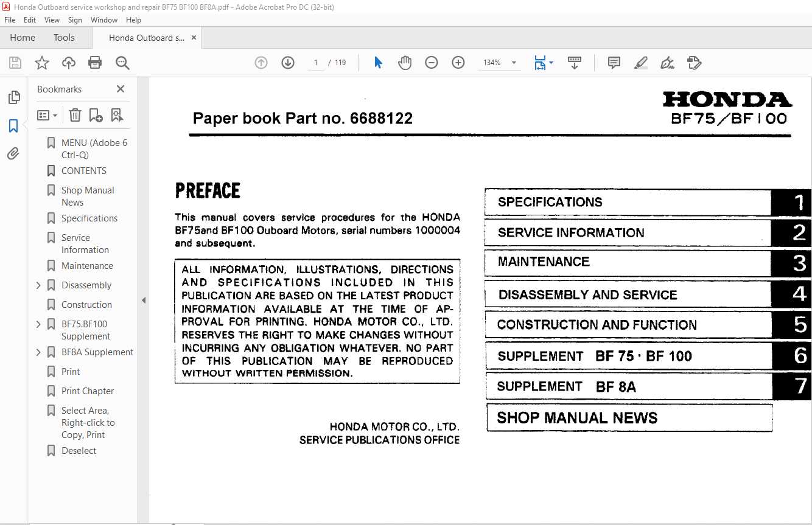Go to next page arrow
The height and width of the screenshot is (525, 812).
pos(288,63)
